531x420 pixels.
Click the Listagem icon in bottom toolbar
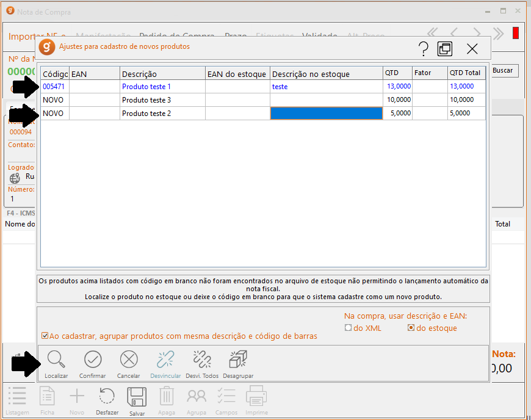coord(17,396)
